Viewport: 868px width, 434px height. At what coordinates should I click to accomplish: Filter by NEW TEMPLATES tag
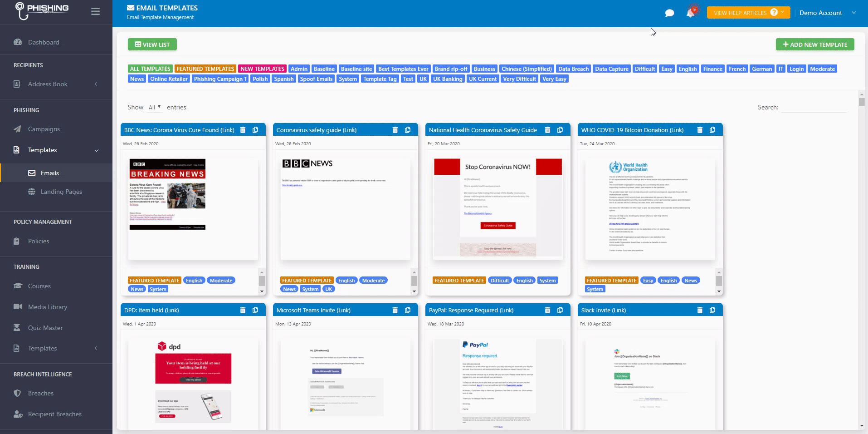262,69
